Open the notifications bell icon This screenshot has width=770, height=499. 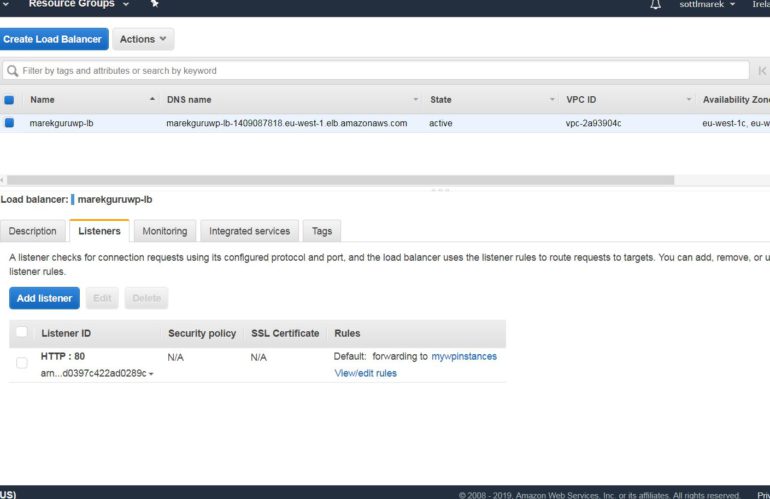pyautogui.click(x=655, y=4)
